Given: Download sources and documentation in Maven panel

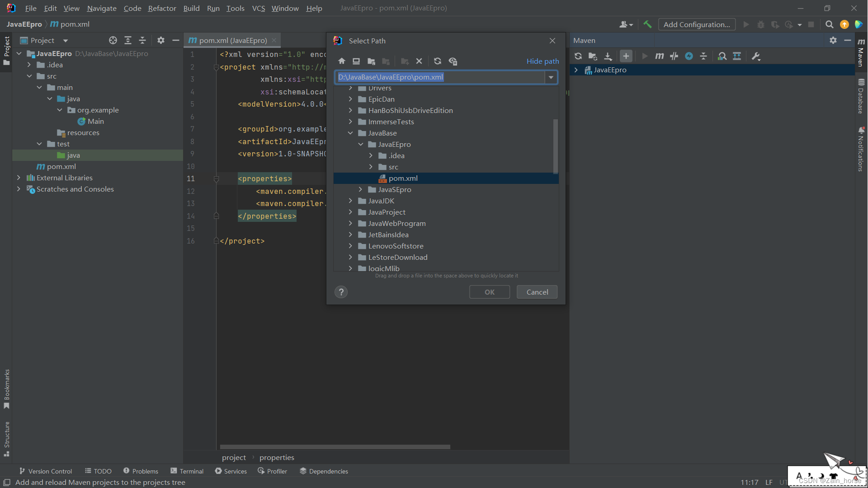Looking at the screenshot, I should click(x=608, y=56).
